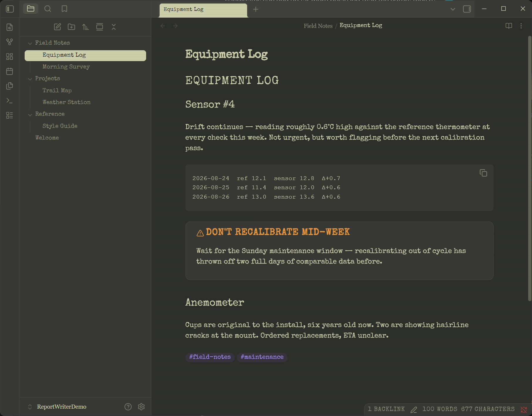Open the tab list dropdown
This screenshot has height=416, width=532.
tap(453, 9)
